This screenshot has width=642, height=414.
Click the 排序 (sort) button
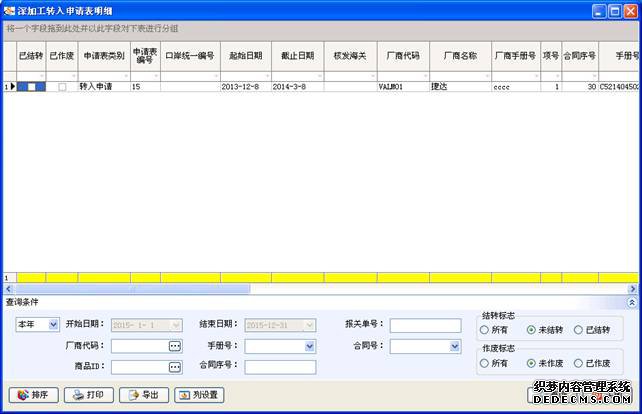32,395
